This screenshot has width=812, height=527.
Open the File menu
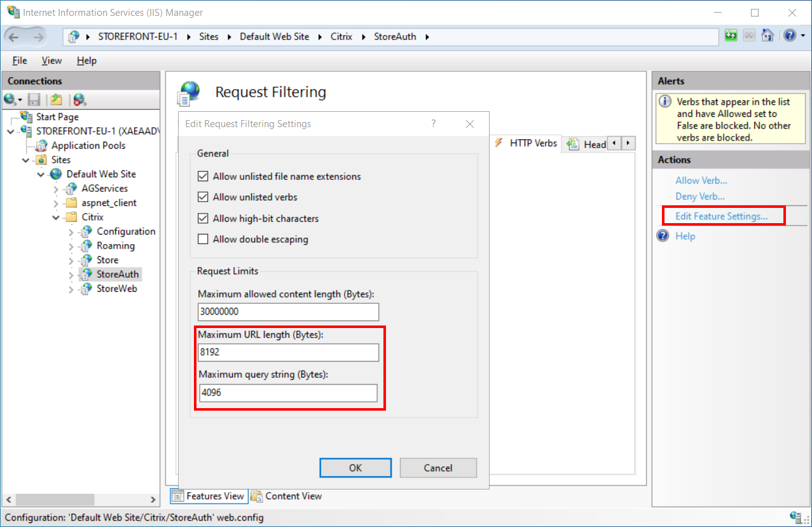click(20, 60)
